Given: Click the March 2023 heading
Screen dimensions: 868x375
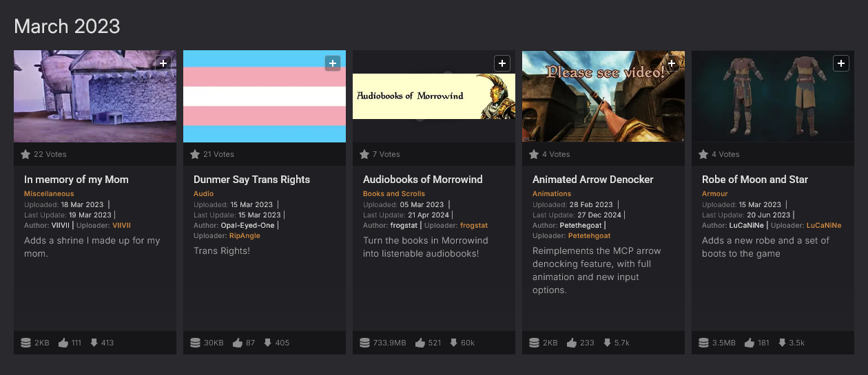Looking at the screenshot, I should point(67,27).
